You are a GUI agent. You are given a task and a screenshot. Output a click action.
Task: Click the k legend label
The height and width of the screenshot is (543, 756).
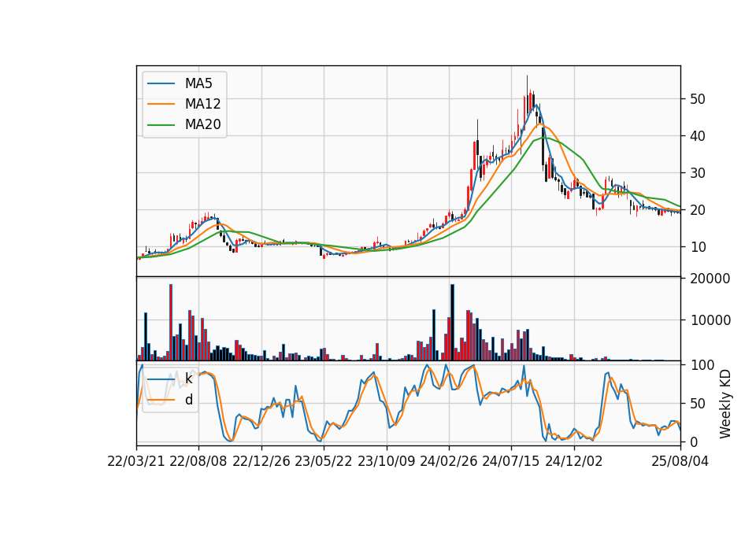[x=188, y=379]
